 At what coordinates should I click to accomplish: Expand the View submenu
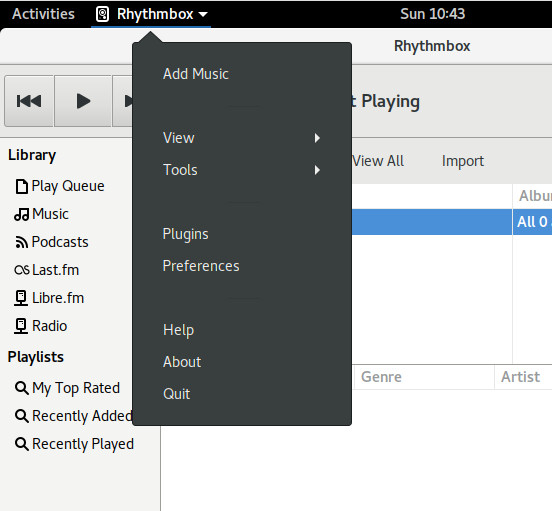pos(242,138)
